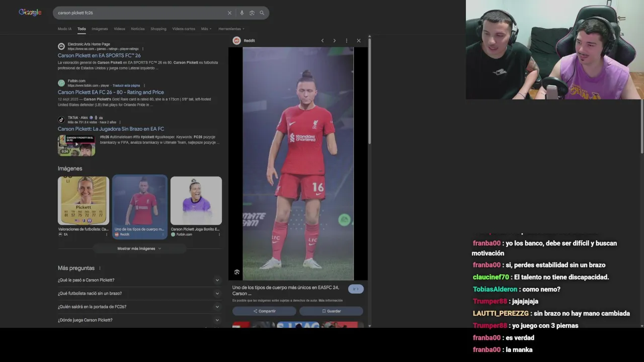Click the Futbin.com favicon

(x=61, y=83)
